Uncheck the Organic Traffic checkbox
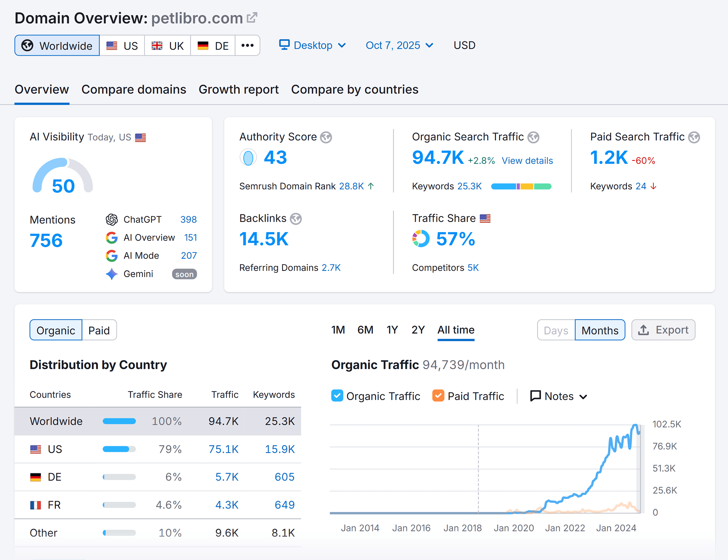 (x=337, y=396)
